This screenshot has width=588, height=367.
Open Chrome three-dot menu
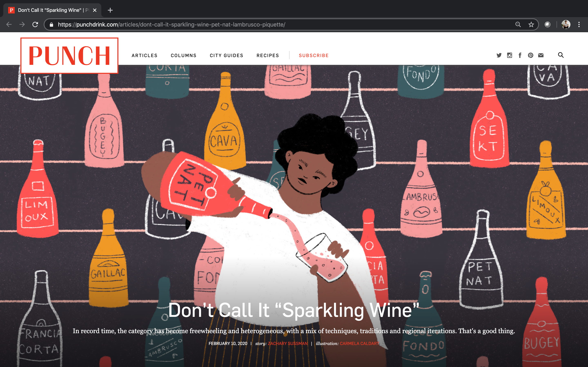pyautogui.click(x=579, y=24)
